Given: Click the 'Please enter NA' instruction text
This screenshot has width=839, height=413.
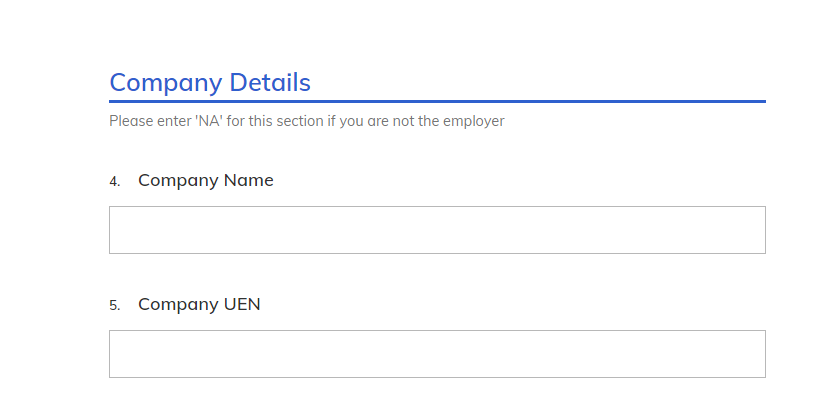Looking at the screenshot, I should [x=306, y=122].
